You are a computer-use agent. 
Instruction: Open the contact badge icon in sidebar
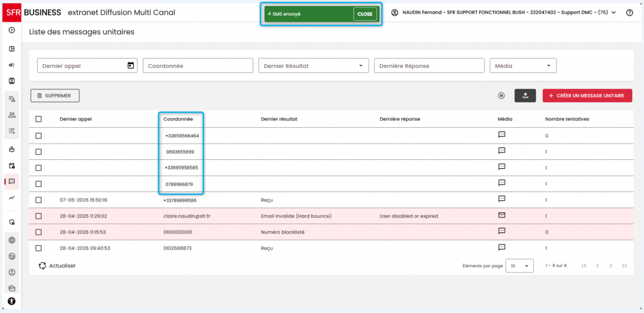pyautogui.click(x=12, y=81)
